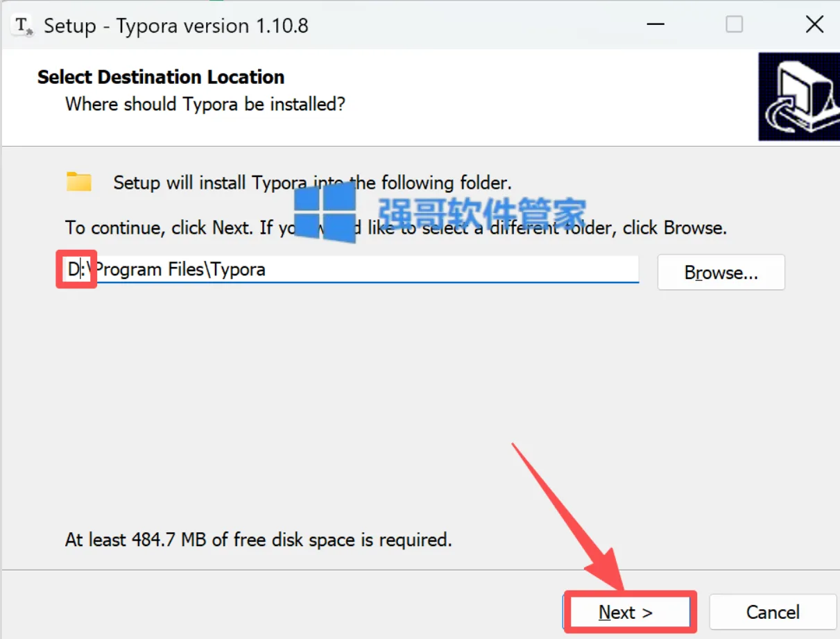This screenshot has width=840, height=639.
Task: Click 'Setup - Typora version 1.10.8' title
Action: tap(176, 26)
